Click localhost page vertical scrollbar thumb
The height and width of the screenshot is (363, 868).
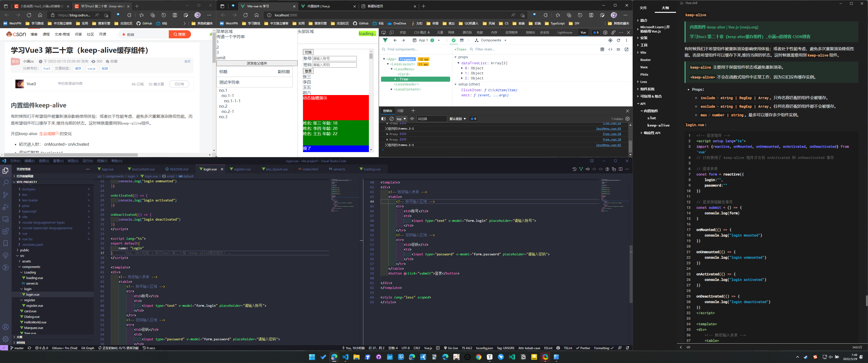(x=371, y=56)
